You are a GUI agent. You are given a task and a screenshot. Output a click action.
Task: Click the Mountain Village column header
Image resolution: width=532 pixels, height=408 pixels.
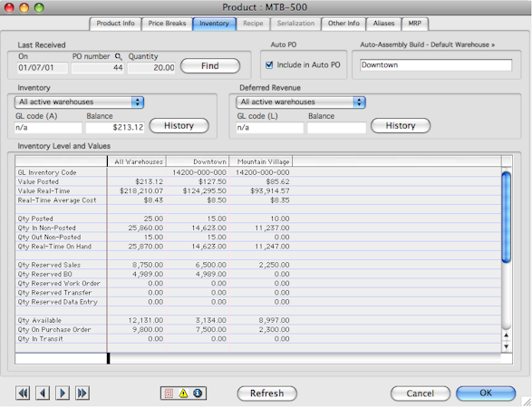(x=261, y=161)
